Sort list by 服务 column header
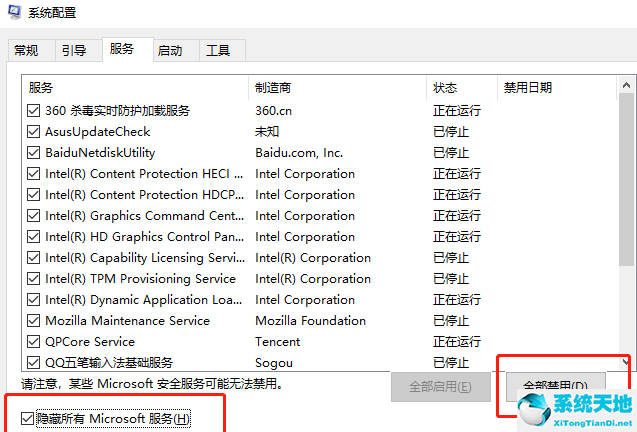637x432 pixels. (x=135, y=88)
